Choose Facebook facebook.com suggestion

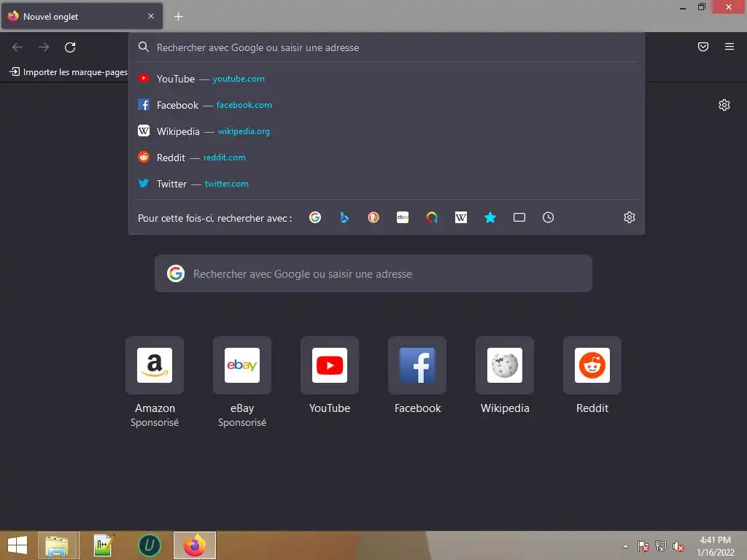(387, 105)
